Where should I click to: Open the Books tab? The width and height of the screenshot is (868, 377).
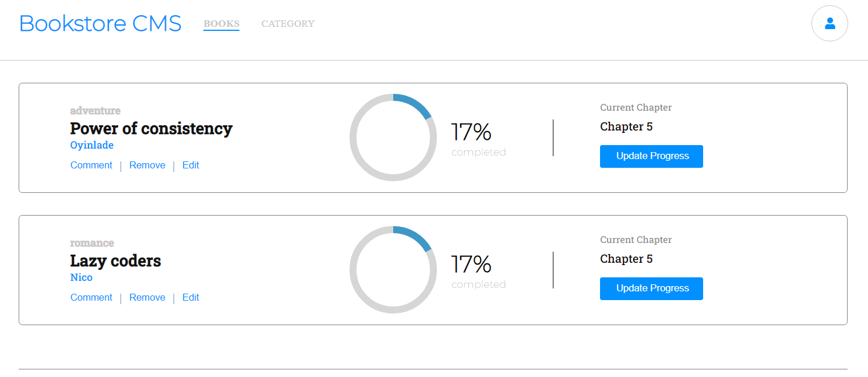tap(221, 24)
